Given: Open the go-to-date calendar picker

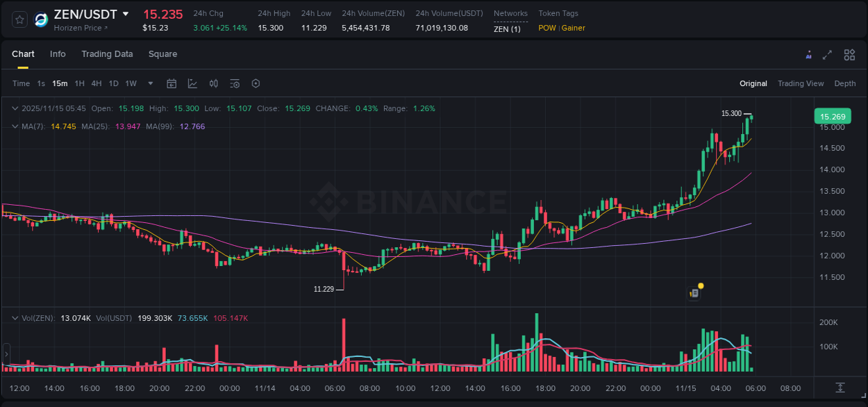Looking at the screenshot, I should 172,83.
